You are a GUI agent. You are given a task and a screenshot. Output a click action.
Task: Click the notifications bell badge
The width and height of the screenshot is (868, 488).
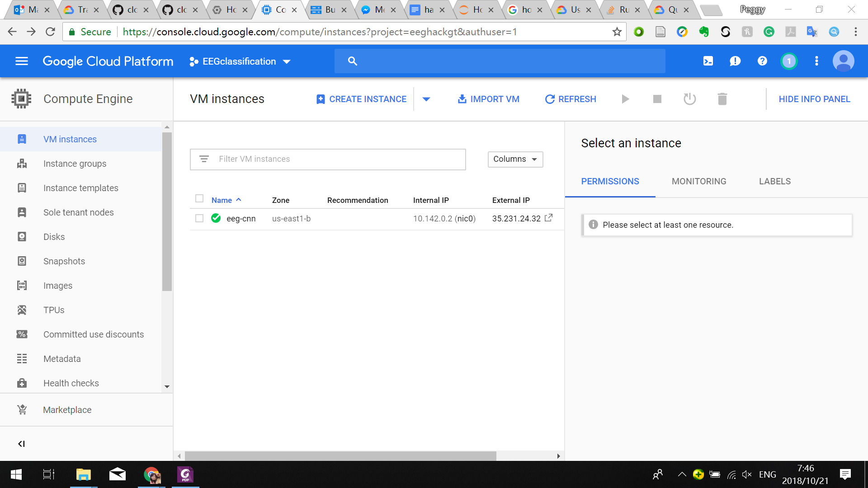(789, 61)
